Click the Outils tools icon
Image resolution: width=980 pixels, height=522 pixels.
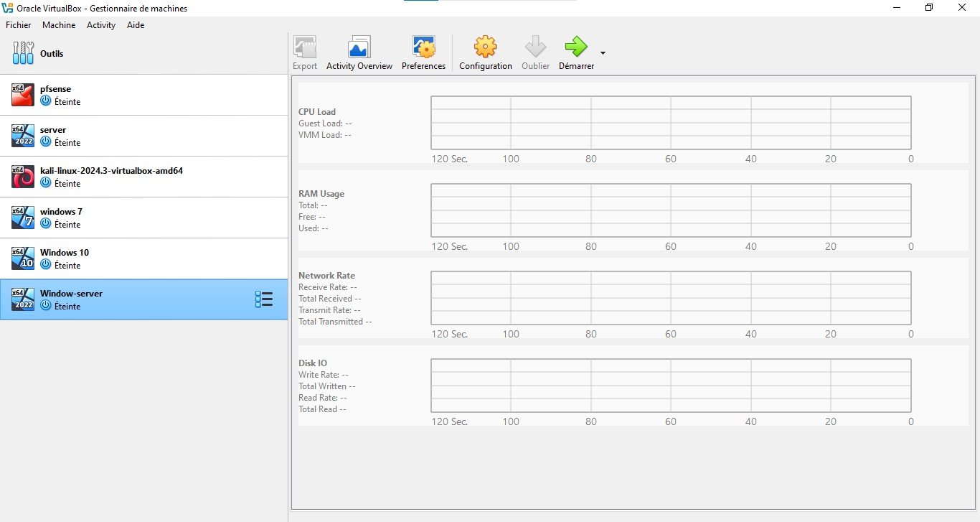click(x=23, y=53)
